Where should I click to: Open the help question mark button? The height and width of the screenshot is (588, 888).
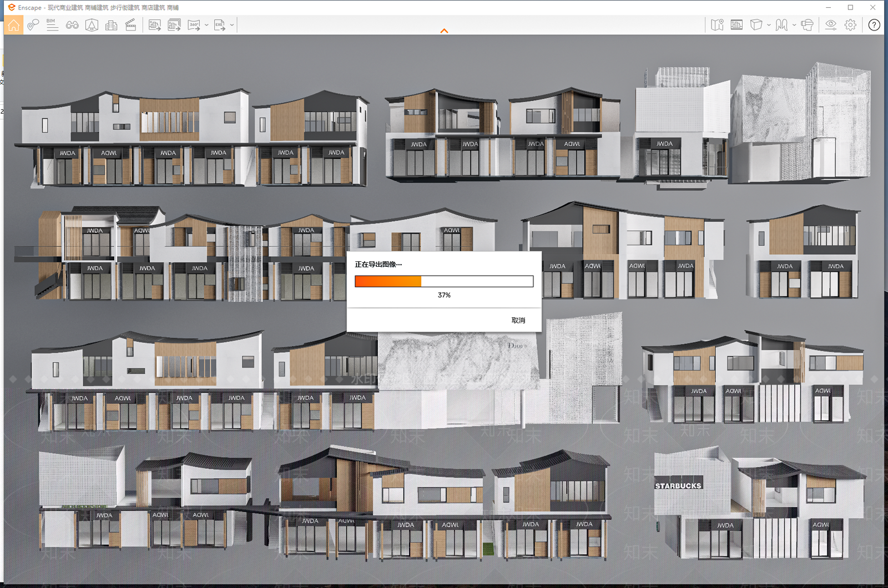pyautogui.click(x=874, y=25)
